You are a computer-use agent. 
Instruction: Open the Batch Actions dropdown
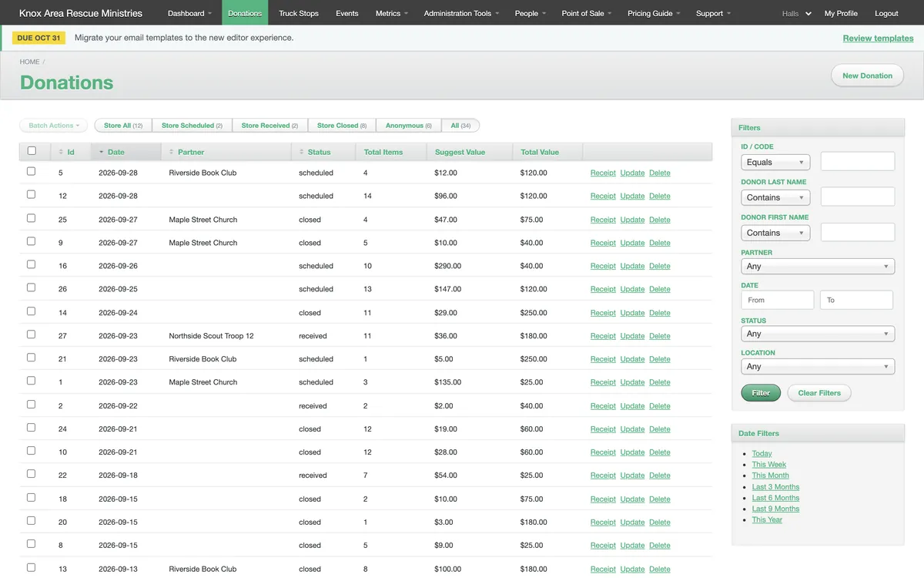click(x=54, y=125)
